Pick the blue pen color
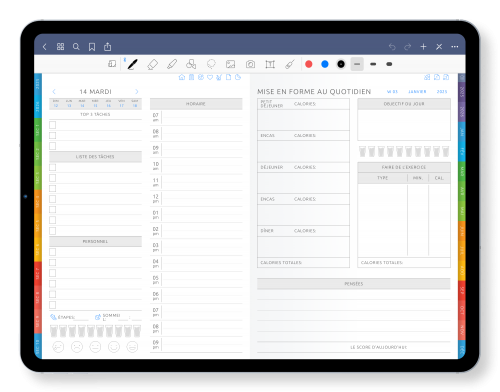The width and height of the screenshot is (500, 392). pyautogui.click(x=325, y=64)
